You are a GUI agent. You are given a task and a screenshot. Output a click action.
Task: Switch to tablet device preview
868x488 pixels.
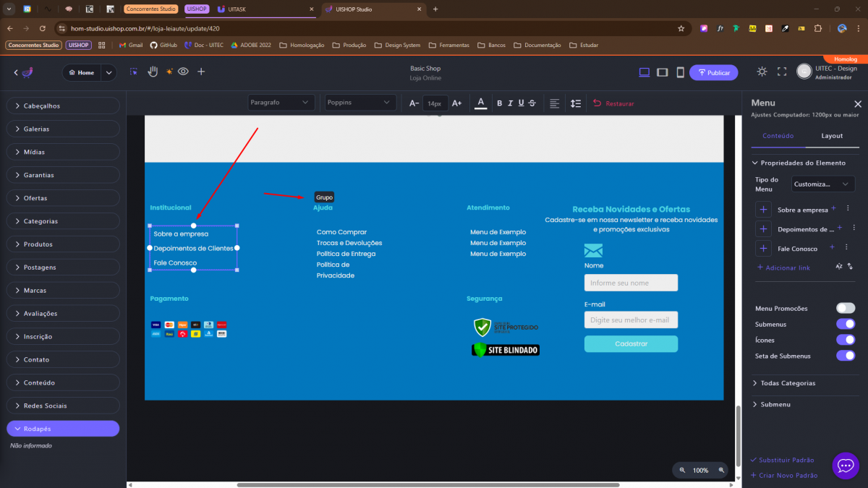tap(662, 72)
